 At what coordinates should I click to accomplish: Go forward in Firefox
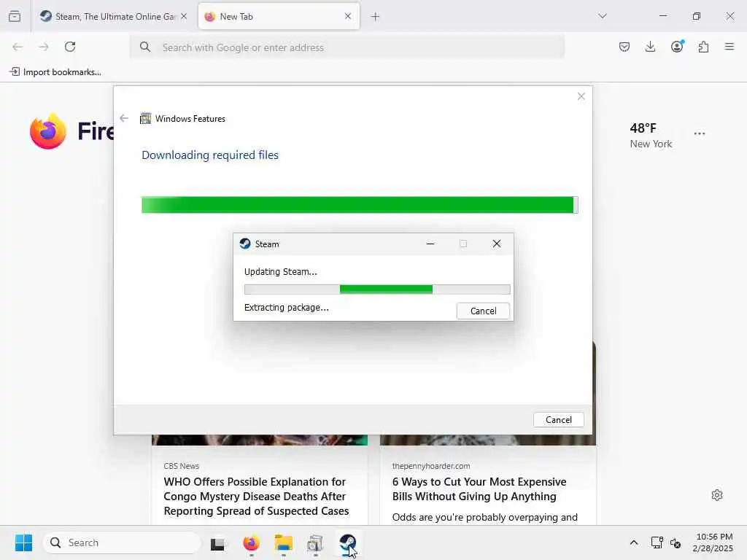point(44,47)
